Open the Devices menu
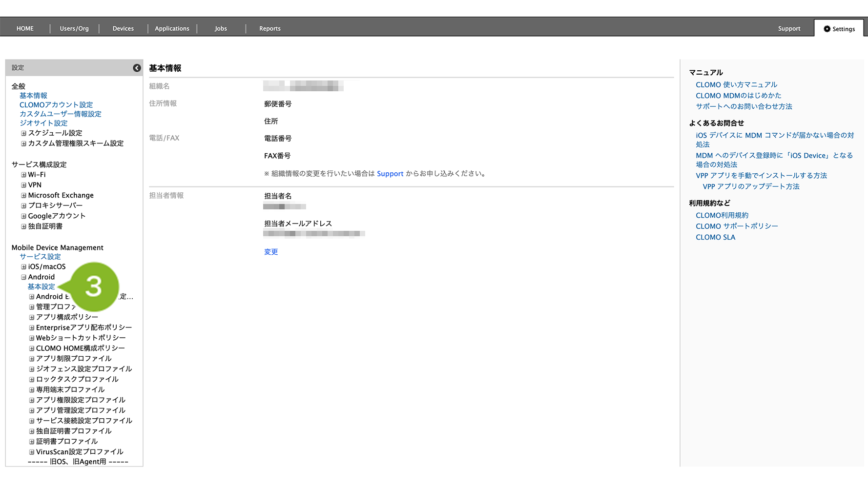 tap(123, 29)
